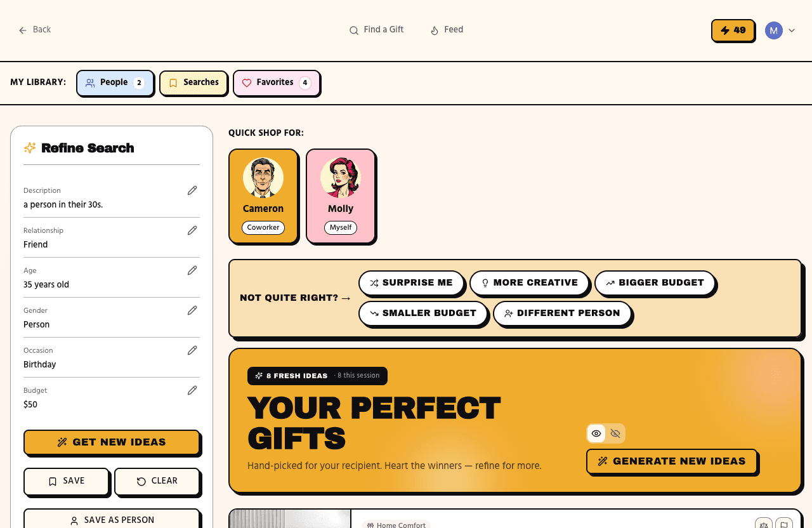Open the Favorites library tab
Viewport: 812px width, 528px height.
pyautogui.click(x=276, y=82)
